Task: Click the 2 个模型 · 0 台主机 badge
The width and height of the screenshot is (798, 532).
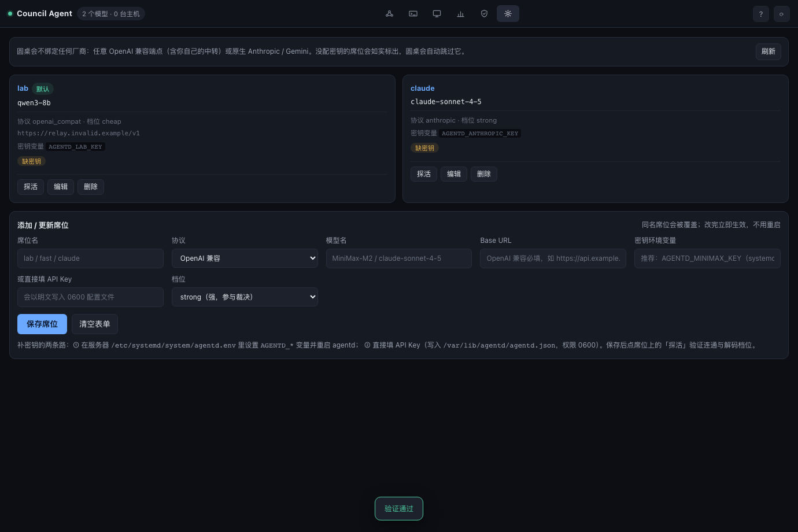Action: point(111,14)
